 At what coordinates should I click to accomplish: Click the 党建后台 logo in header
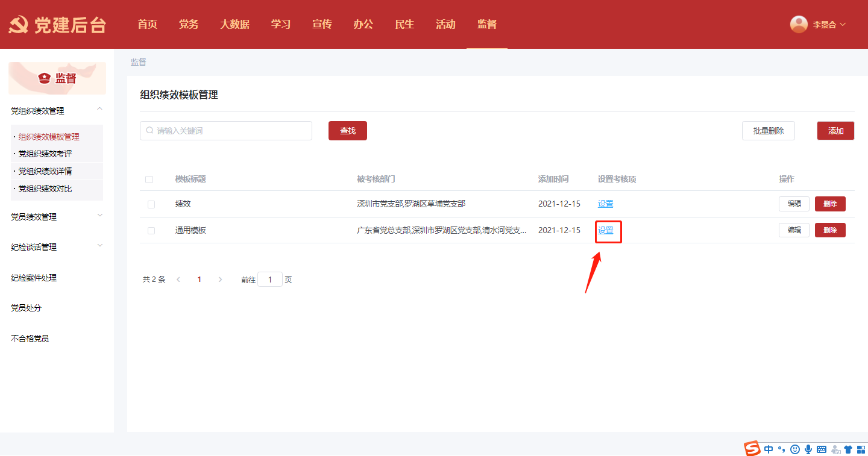(57, 25)
